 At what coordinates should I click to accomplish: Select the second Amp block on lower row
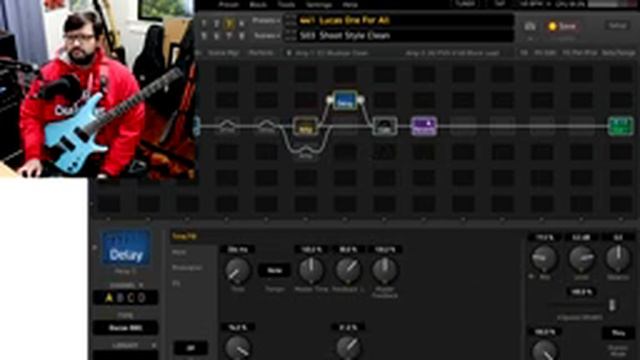click(x=305, y=153)
